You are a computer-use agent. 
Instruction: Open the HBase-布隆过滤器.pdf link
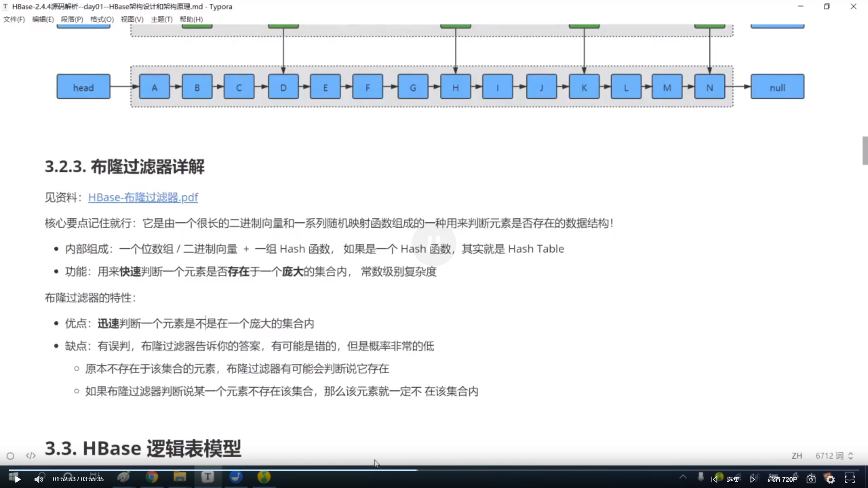pos(143,197)
